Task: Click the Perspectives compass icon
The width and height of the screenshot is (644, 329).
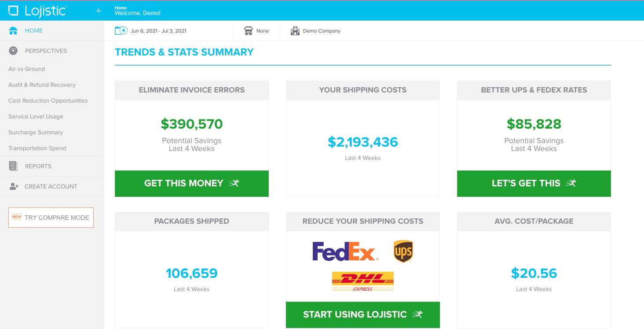Action: click(x=13, y=51)
